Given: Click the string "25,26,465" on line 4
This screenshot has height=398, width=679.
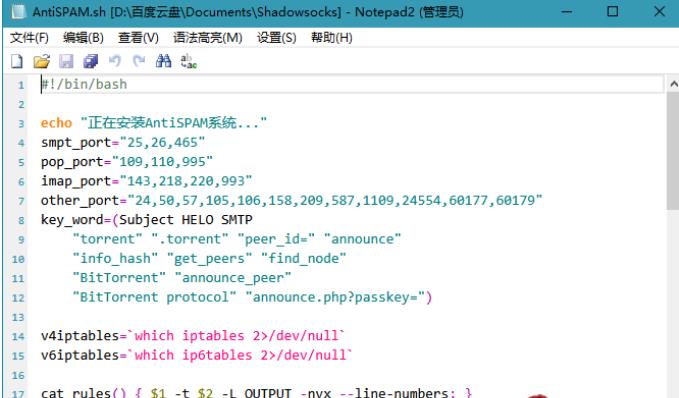Looking at the screenshot, I should [162, 142].
